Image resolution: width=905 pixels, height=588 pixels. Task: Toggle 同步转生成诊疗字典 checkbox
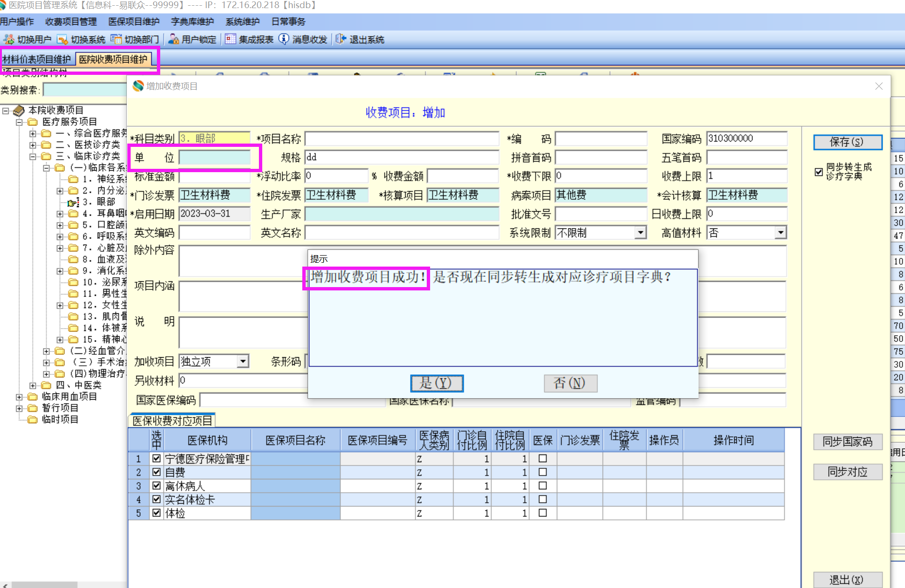[819, 172]
